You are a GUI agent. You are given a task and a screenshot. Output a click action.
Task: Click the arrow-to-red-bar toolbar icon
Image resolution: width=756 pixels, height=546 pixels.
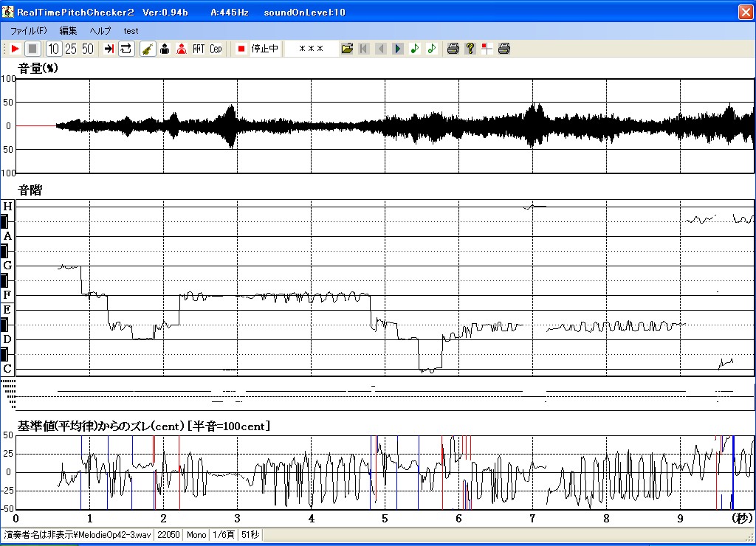click(x=109, y=49)
